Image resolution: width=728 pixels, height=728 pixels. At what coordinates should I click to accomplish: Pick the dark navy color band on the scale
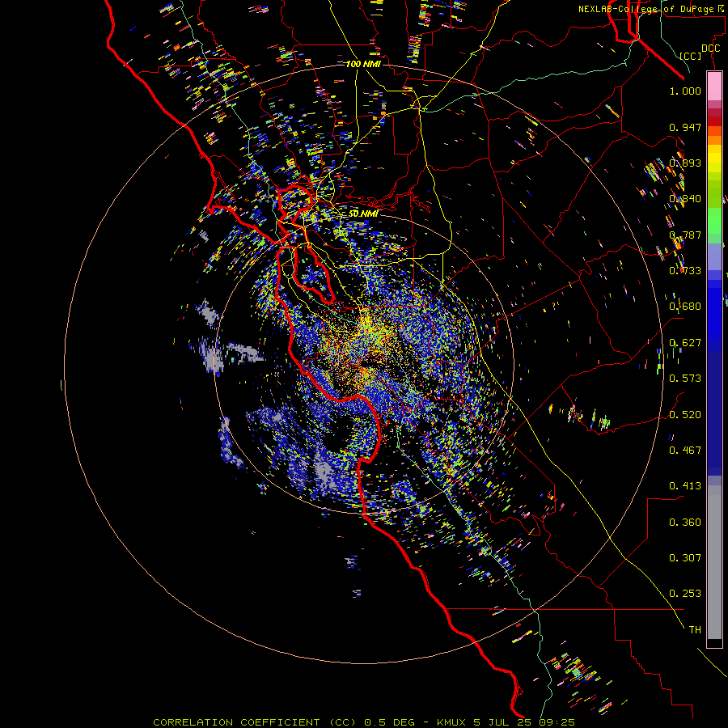tap(714, 413)
